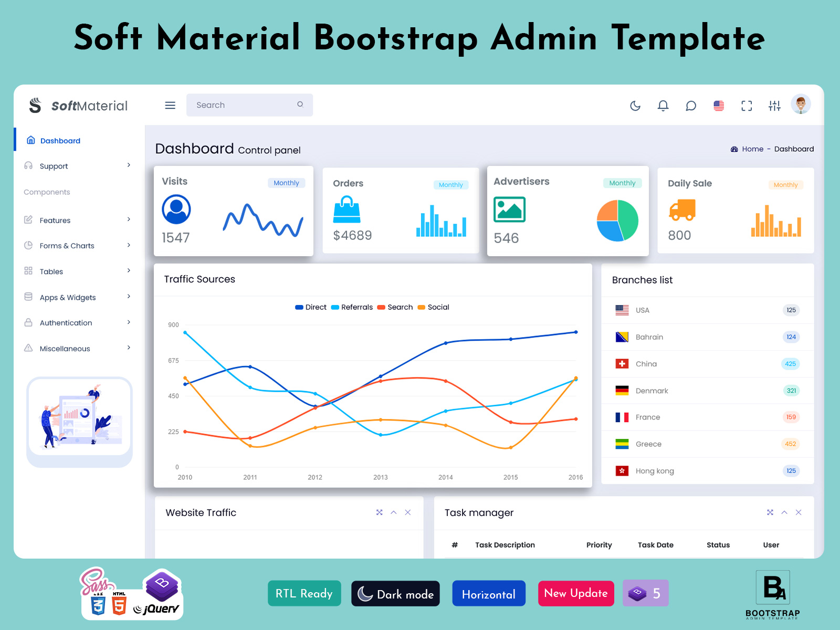840x630 pixels.
Task: Select Dashboard in the sidebar
Action: click(x=60, y=140)
